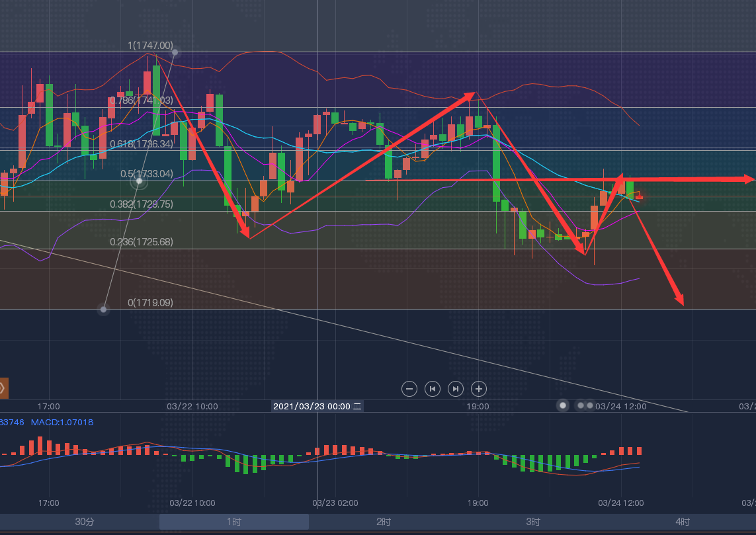
Task: Click the Fibonacci label 0(1719.09)
Action: pyautogui.click(x=150, y=303)
